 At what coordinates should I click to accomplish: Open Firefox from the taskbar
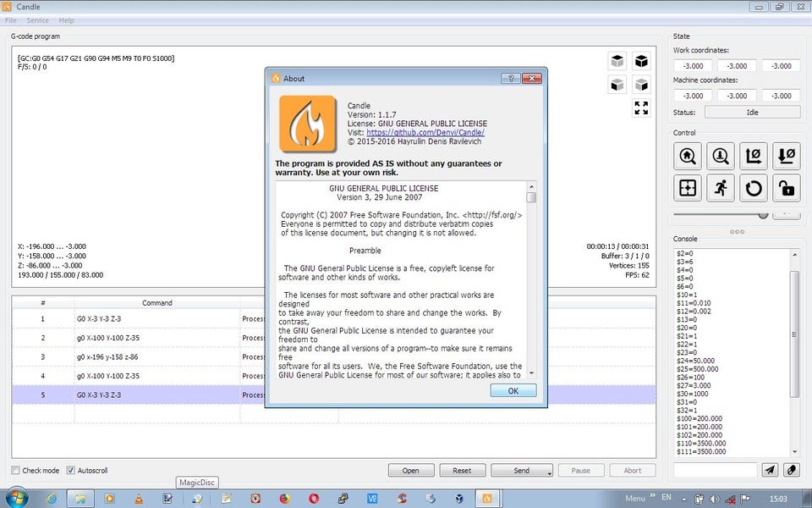click(x=285, y=499)
